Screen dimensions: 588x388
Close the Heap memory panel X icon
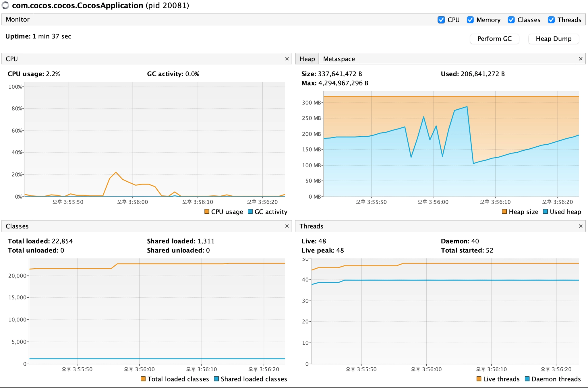581,59
